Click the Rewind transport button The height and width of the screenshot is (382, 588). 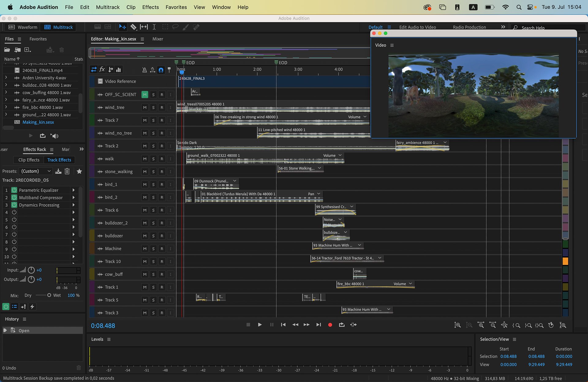coord(295,325)
